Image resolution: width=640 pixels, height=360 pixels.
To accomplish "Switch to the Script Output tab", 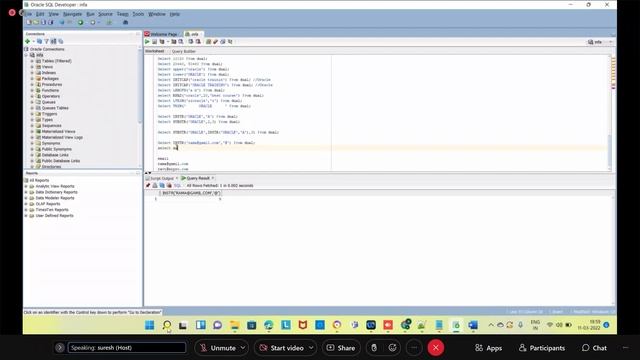I will (162, 178).
